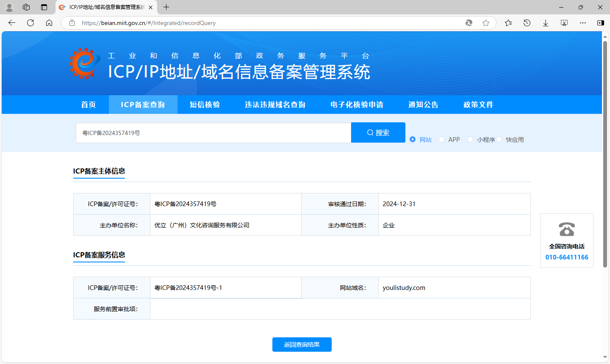Click the 主办单位名称 label
Screen dimensions: 610x364
click(x=119, y=225)
